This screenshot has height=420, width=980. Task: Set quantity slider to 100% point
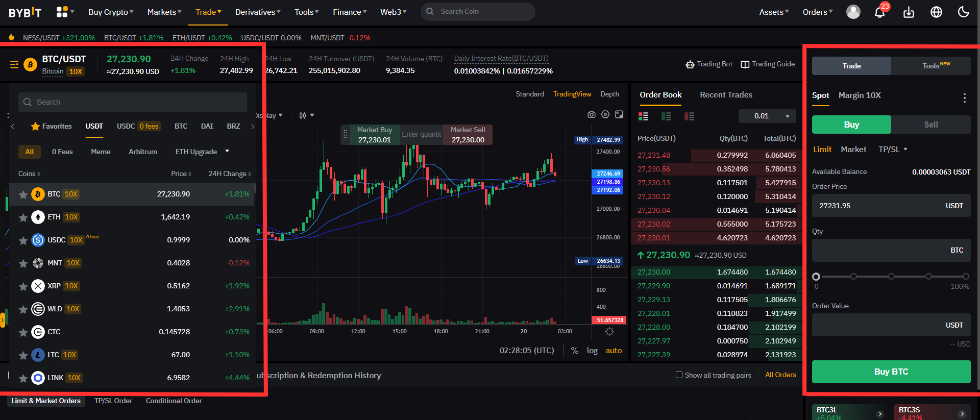[966, 277]
